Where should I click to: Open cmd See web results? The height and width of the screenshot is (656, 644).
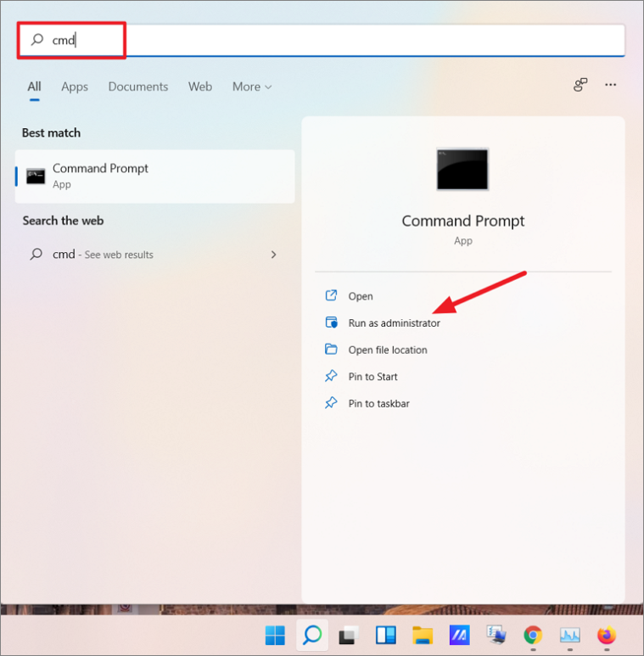pos(154,255)
